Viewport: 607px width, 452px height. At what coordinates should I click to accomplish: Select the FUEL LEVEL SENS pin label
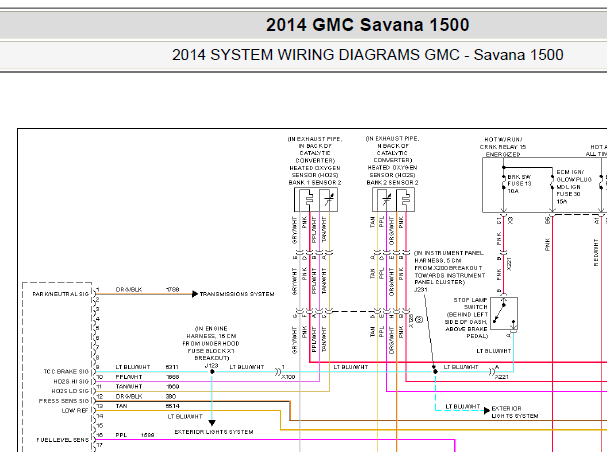63,440
